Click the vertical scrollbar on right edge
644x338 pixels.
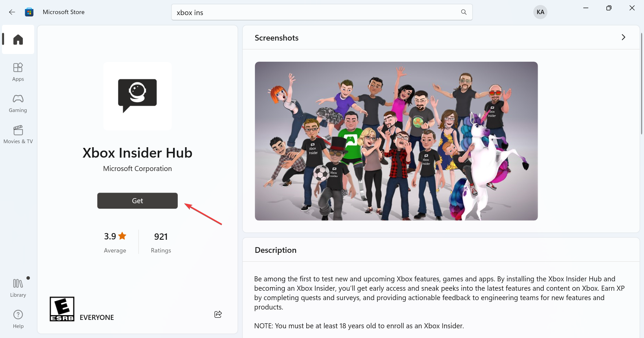tap(642, 84)
